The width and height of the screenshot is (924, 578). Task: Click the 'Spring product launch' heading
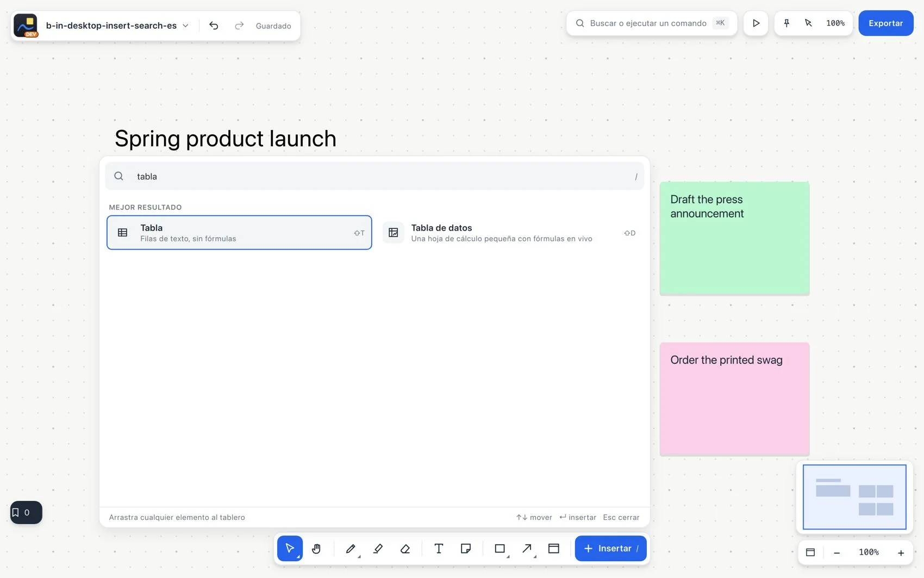[226, 139]
